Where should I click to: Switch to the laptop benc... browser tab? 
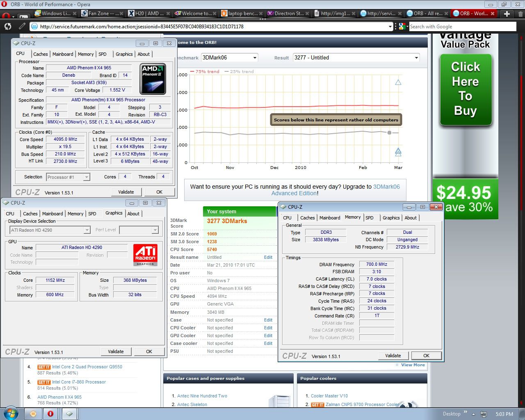[240, 14]
